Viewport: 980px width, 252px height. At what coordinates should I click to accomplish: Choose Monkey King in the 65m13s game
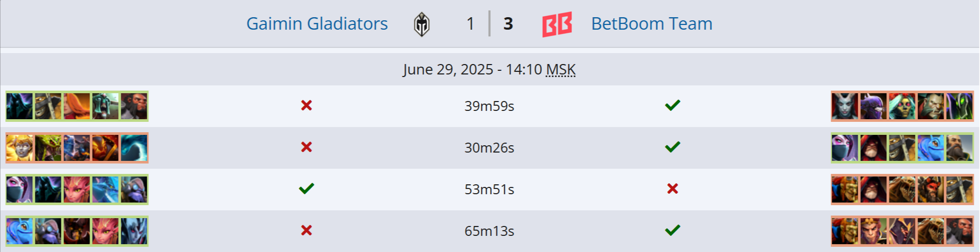pos(873,231)
